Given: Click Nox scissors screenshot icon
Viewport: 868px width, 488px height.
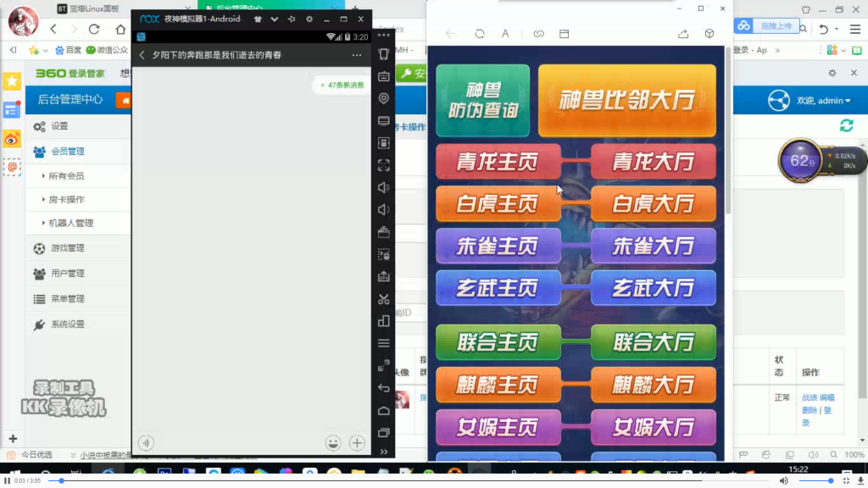Looking at the screenshot, I should [x=384, y=299].
